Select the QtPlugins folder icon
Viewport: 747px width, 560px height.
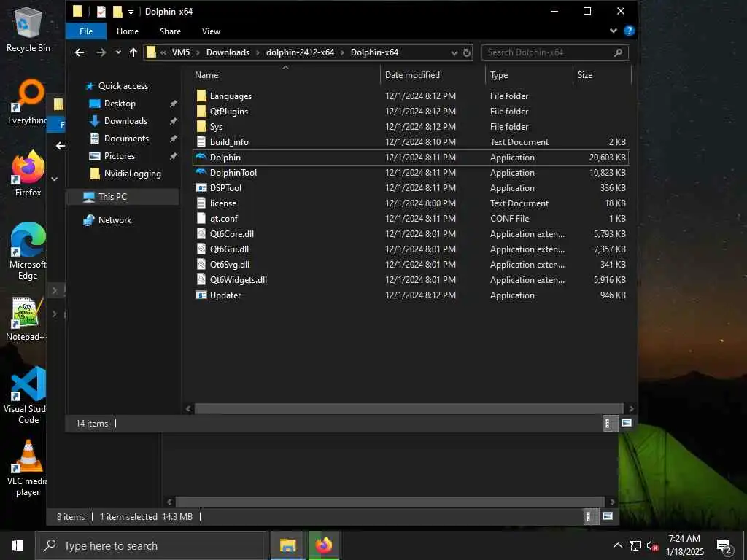pos(201,111)
